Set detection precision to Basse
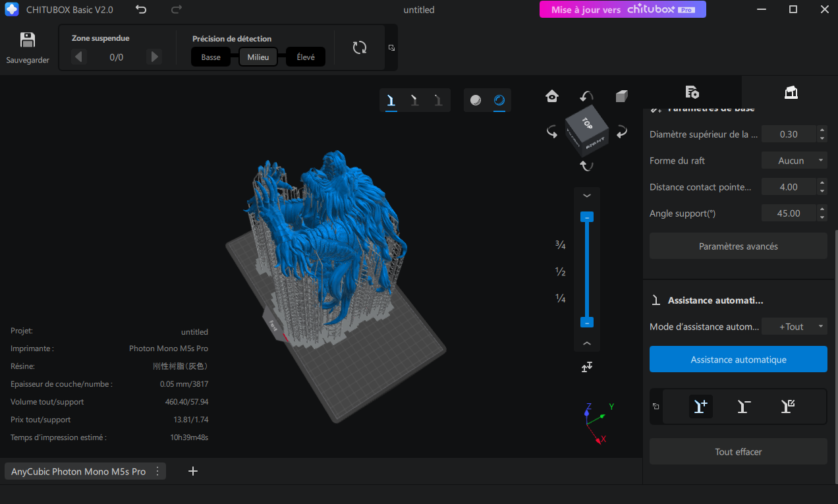This screenshot has width=838, height=504. pos(211,57)
